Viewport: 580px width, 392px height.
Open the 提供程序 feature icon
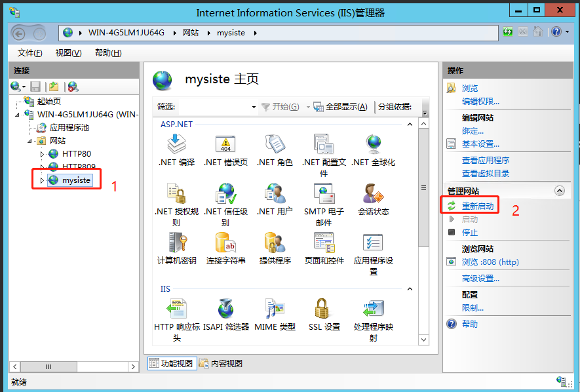275,248
